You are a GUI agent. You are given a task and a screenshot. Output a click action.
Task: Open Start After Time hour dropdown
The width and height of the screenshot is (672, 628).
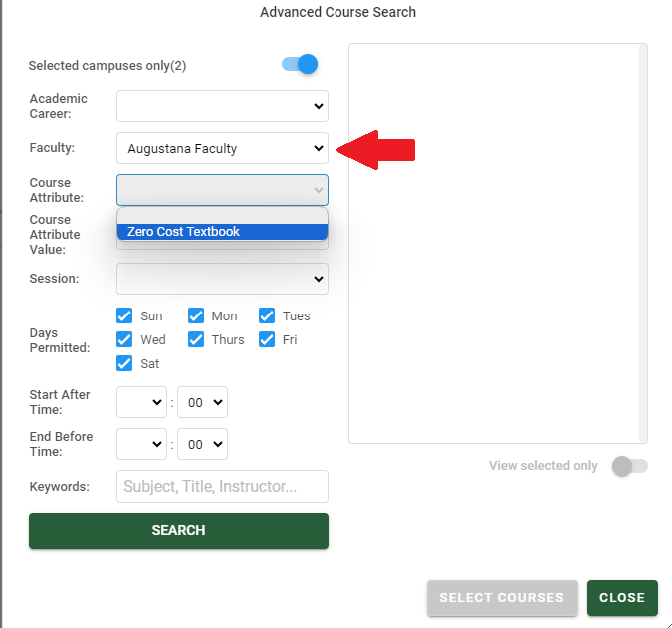[x=141, y=402]
